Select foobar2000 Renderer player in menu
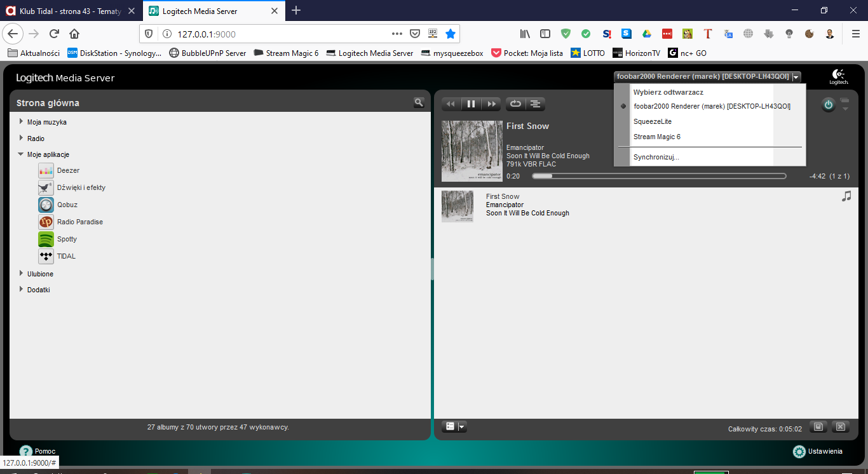The width and height of the screenshot is (868, 474). pyautogui.click(x=712, y=106)
